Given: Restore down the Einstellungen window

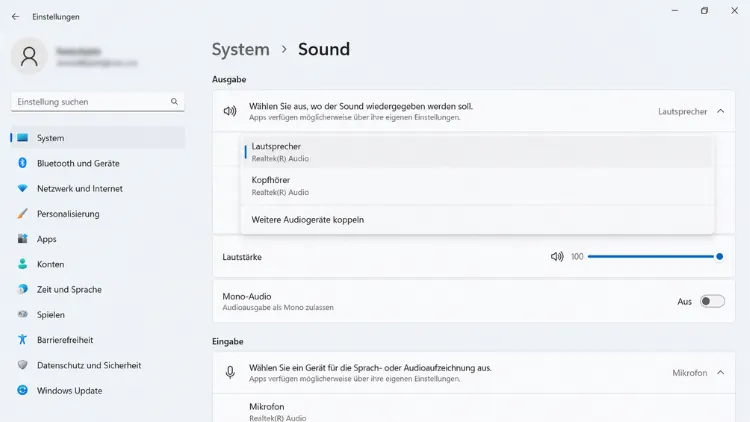Looking at the screenshot, I should 705,11.
